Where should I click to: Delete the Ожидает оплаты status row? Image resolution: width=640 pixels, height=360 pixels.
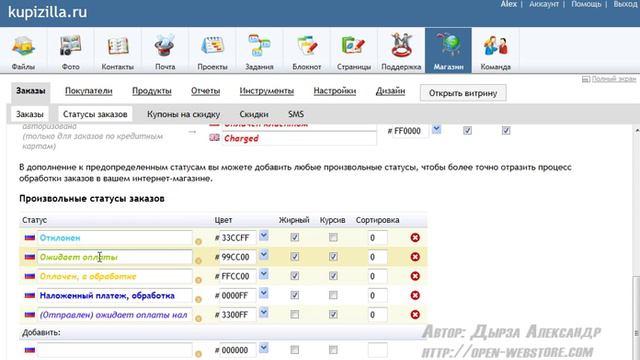coord(415,257)
